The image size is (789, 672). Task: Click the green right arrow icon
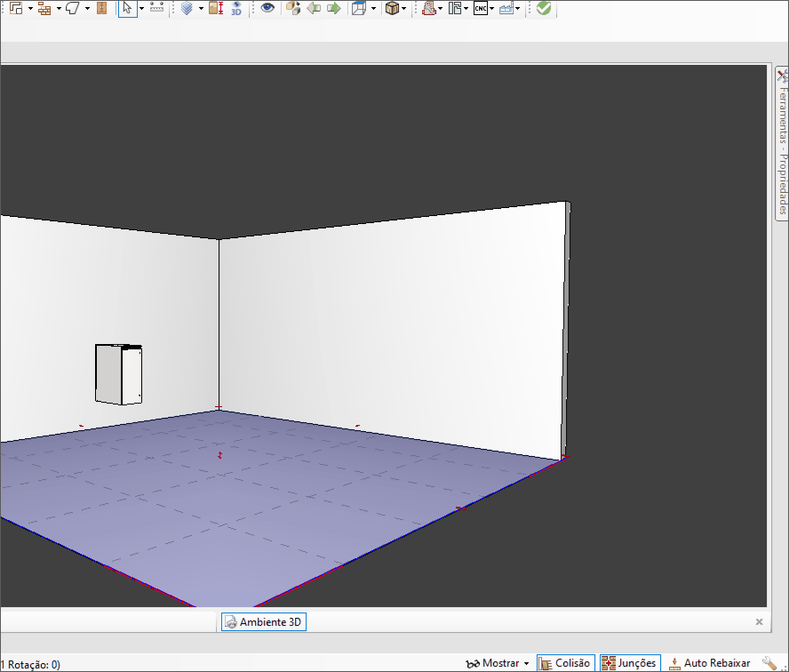[333, 8]
